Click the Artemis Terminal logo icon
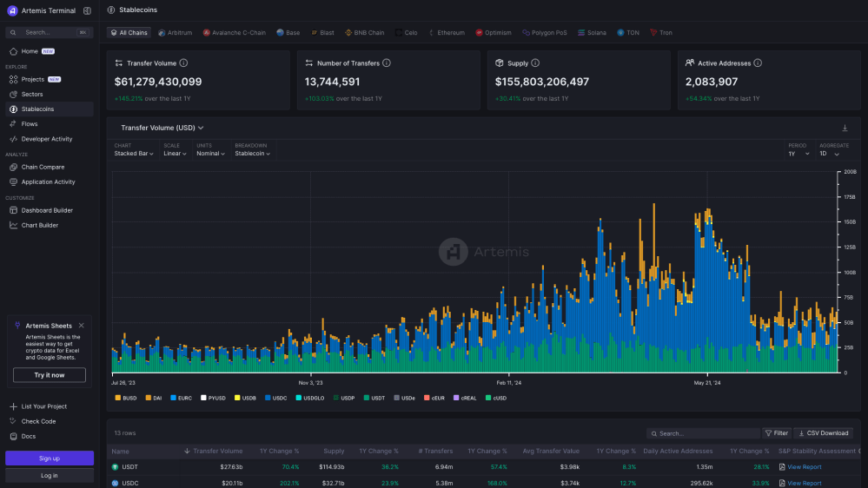This screenshot has width=868, height=488. (12, 10)
